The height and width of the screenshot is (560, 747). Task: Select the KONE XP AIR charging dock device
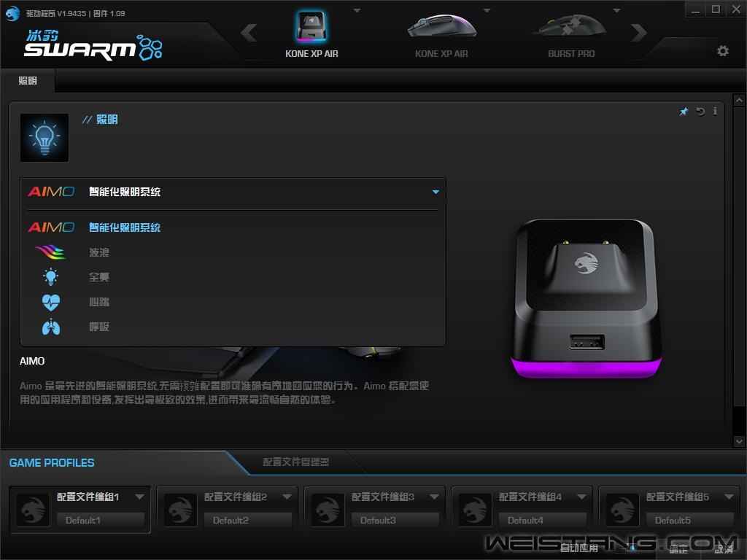[x=311, y=34]
